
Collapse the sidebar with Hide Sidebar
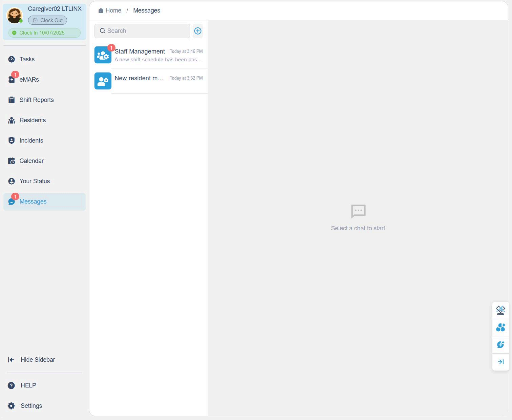38,360
